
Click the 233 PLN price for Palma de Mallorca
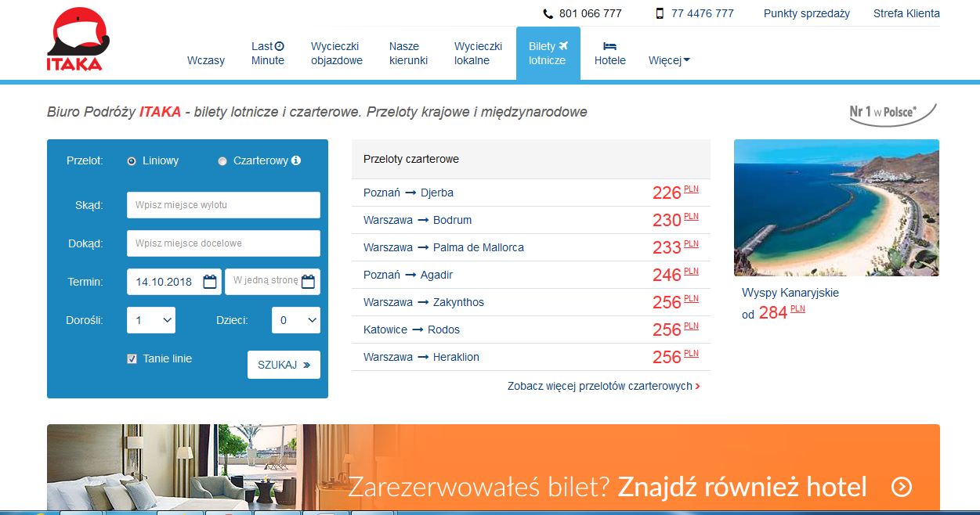675,247
